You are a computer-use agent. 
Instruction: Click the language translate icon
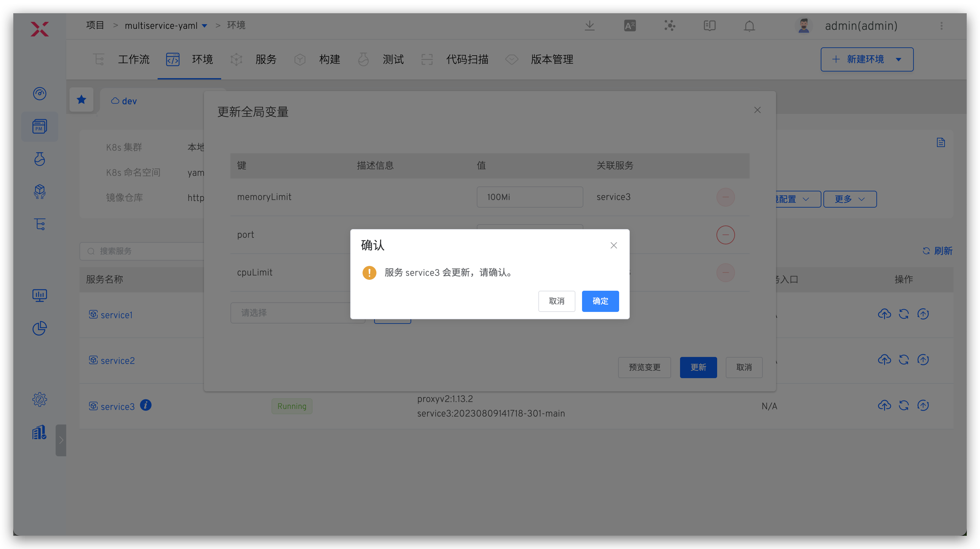coord(630,25)
